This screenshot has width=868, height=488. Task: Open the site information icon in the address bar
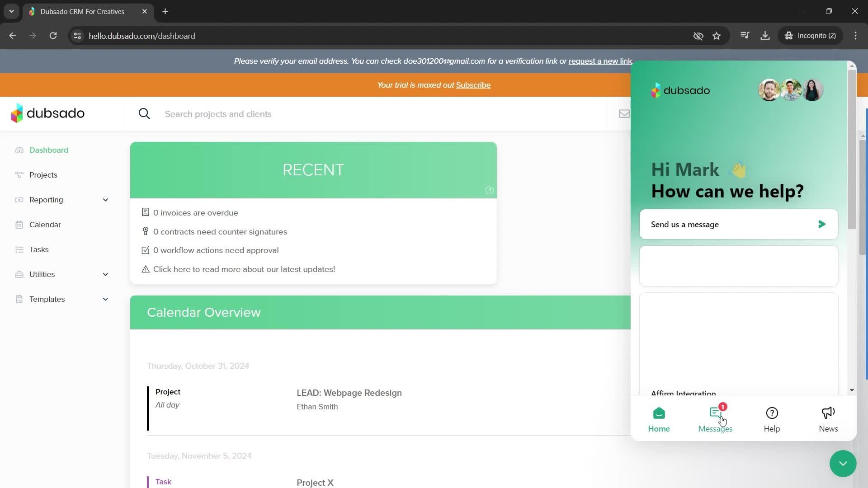click(77, 36)
